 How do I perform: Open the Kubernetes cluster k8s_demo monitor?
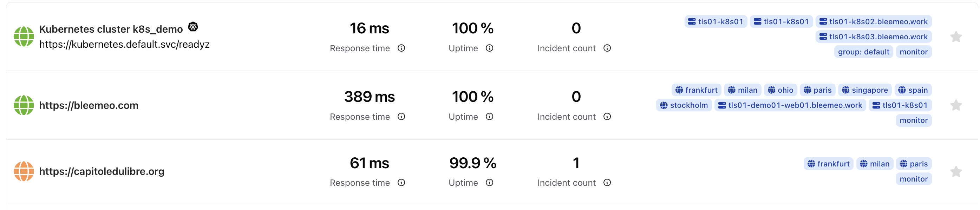(111, 29)
